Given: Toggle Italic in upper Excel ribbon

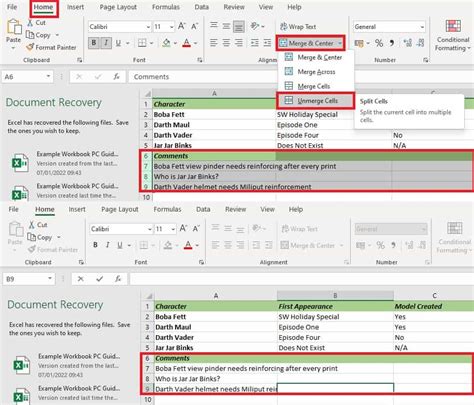Looking at the screenshot, I should [x=106, y=43].
